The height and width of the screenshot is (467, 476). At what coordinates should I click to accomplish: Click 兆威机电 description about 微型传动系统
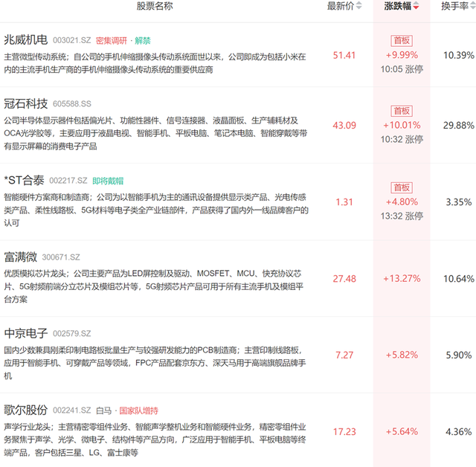[155, 63]
